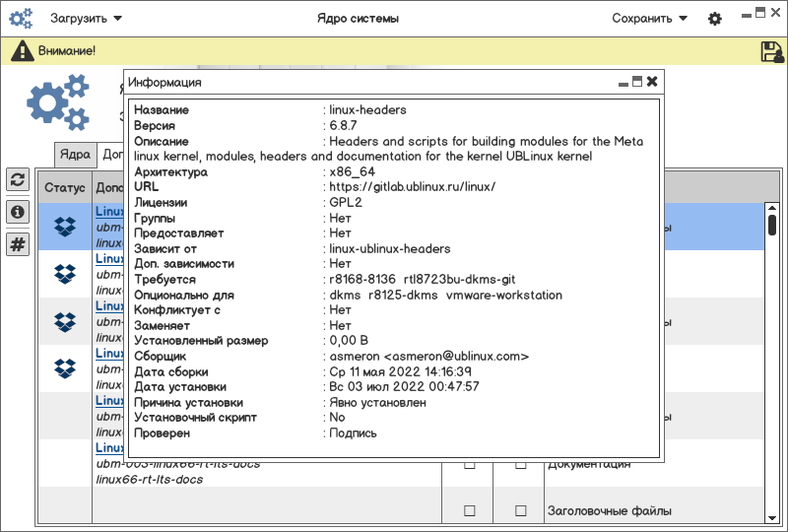Click rtl8723bu-dkms-git in Требуется row
Screen dimensions: 788x532
460,280
